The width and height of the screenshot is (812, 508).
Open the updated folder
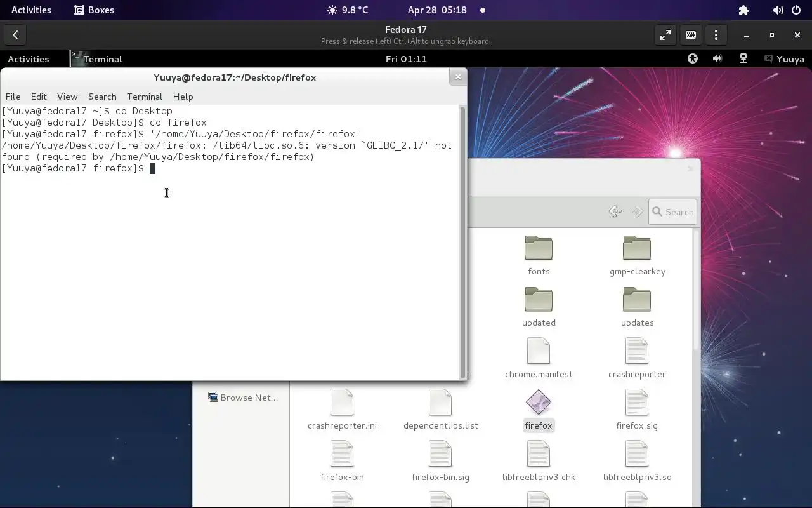[539, 307]
